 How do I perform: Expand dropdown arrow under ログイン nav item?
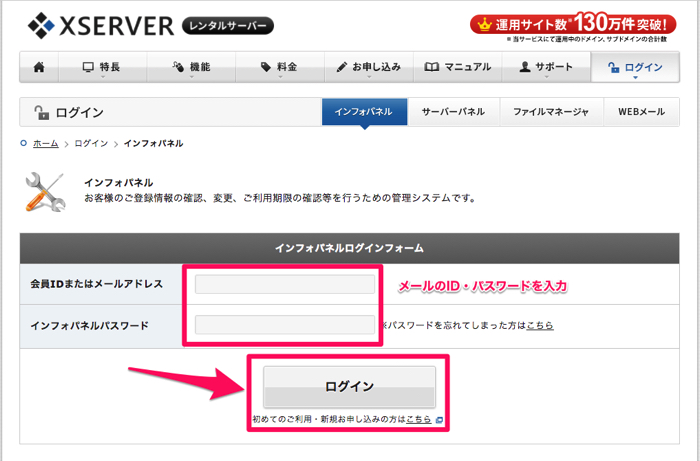pos(636,78)
